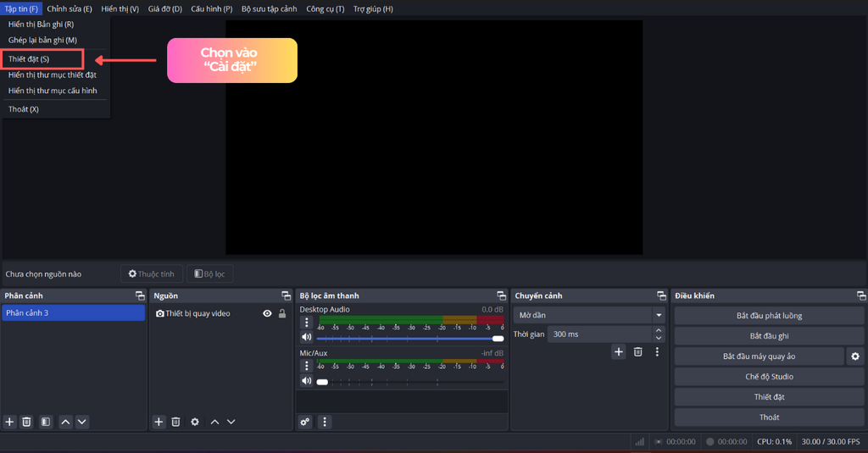Move scene up arrow in Phân cảnh
868x453 pixels.
[65, 422]
